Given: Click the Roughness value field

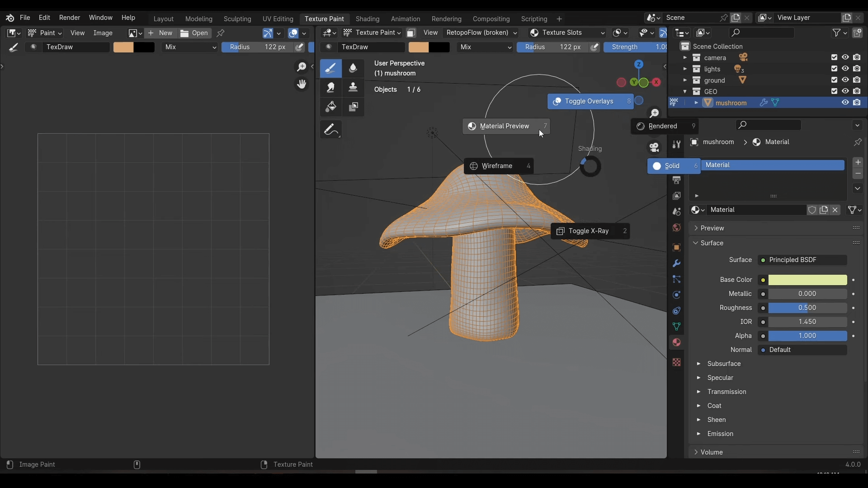Looking at the screenshot, I should (x=807, y=308).
